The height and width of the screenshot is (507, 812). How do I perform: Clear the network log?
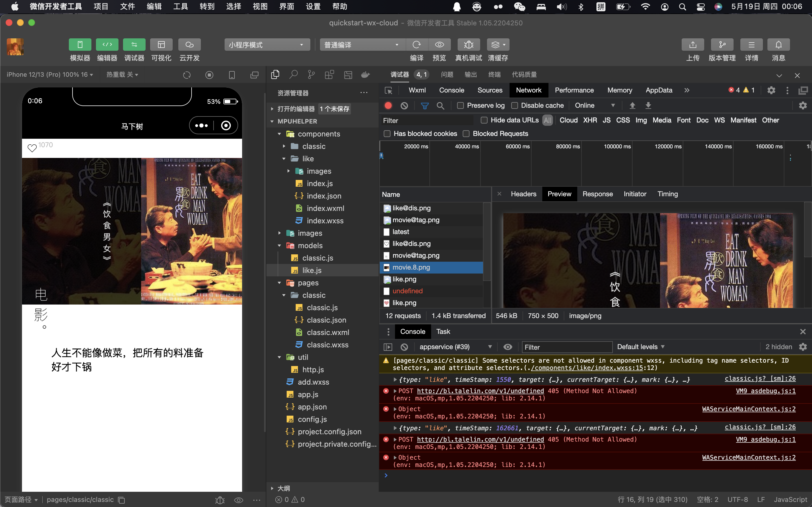[404, 106]
